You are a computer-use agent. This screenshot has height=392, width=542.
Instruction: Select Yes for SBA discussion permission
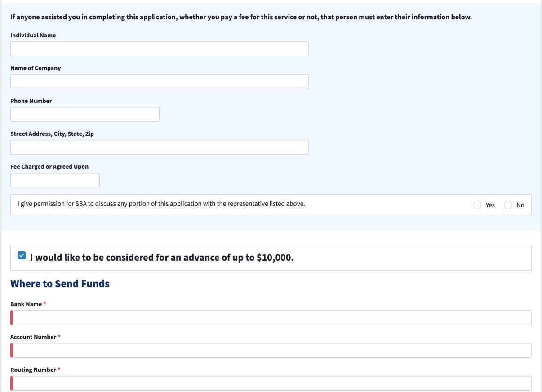point(477,205)
